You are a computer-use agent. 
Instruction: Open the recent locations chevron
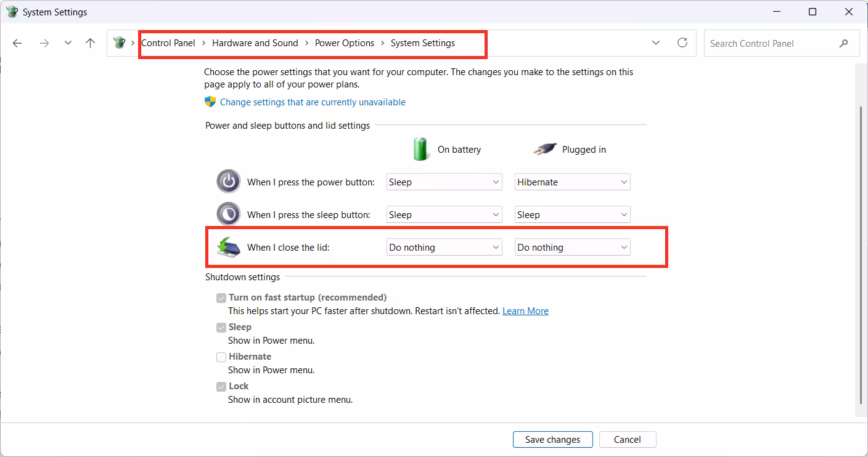(68, 43)
